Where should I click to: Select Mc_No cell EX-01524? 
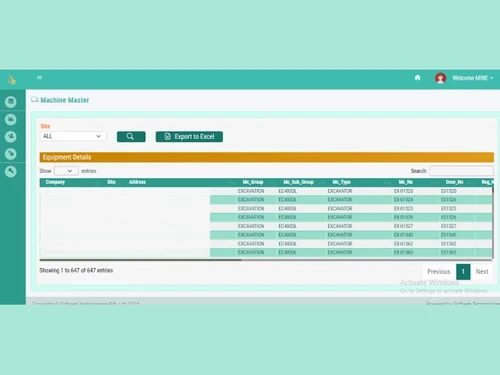click(x=403, y=200)
